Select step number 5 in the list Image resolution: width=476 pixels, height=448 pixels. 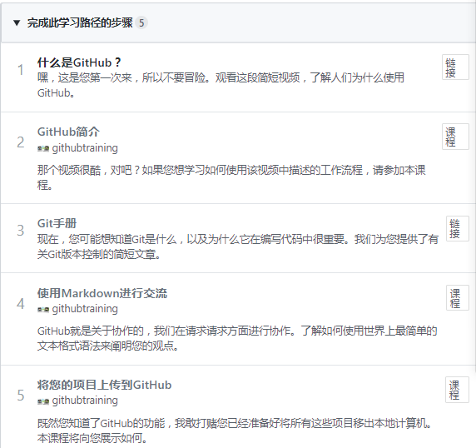tap(20, 396)
